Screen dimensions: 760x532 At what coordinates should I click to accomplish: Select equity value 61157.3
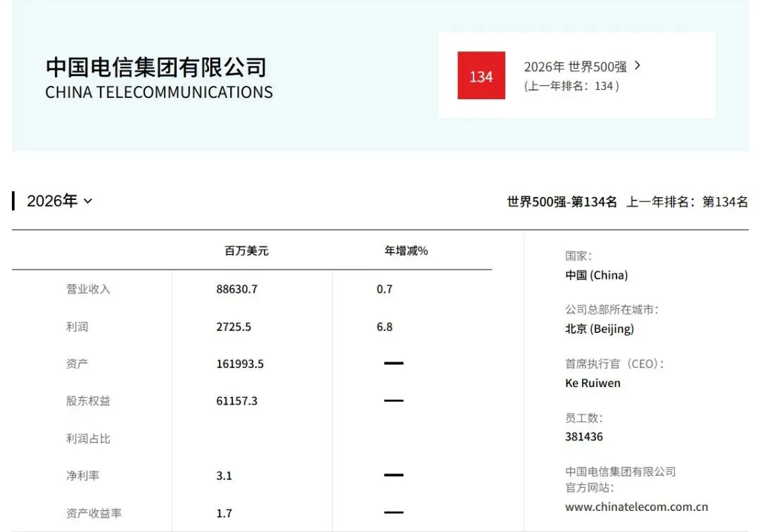tap(237, 400)
